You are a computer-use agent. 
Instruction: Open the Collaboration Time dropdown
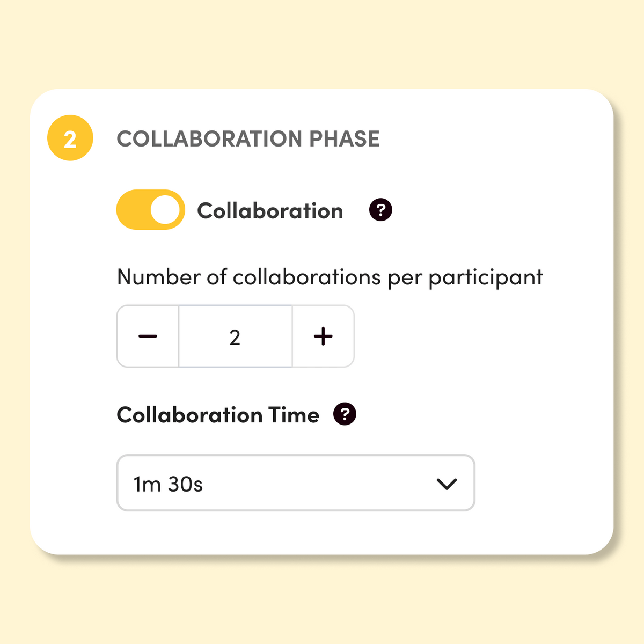point(296,483)
